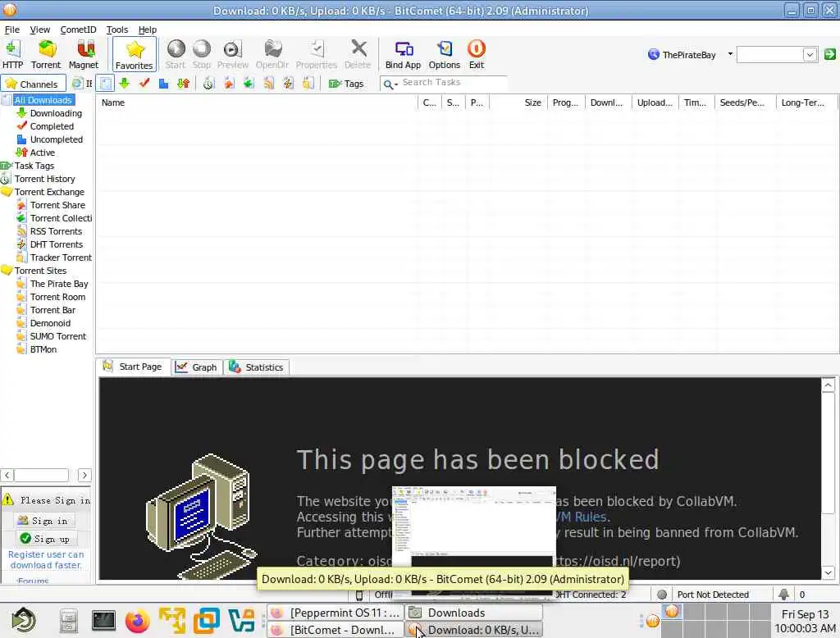Click the Search Tasks input field
840x638 pixels.
pos(453,83)
